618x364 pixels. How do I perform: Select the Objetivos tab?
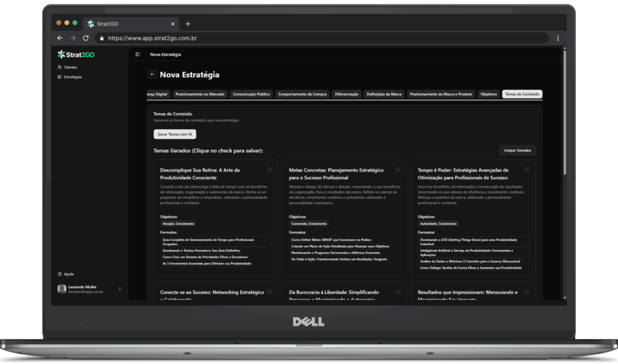pyautogui.click(x=488, y=94)
